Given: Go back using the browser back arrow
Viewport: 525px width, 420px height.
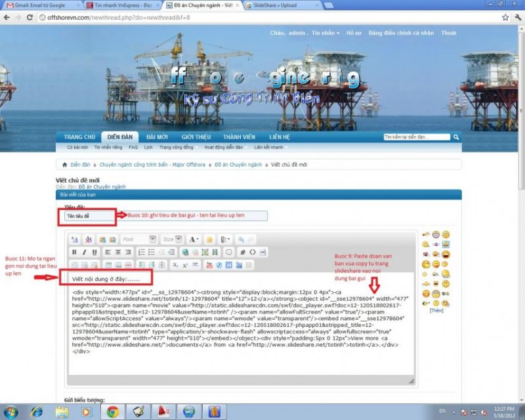Looking at the screenshot, I should pyautogui.click(x=7, y=18).
